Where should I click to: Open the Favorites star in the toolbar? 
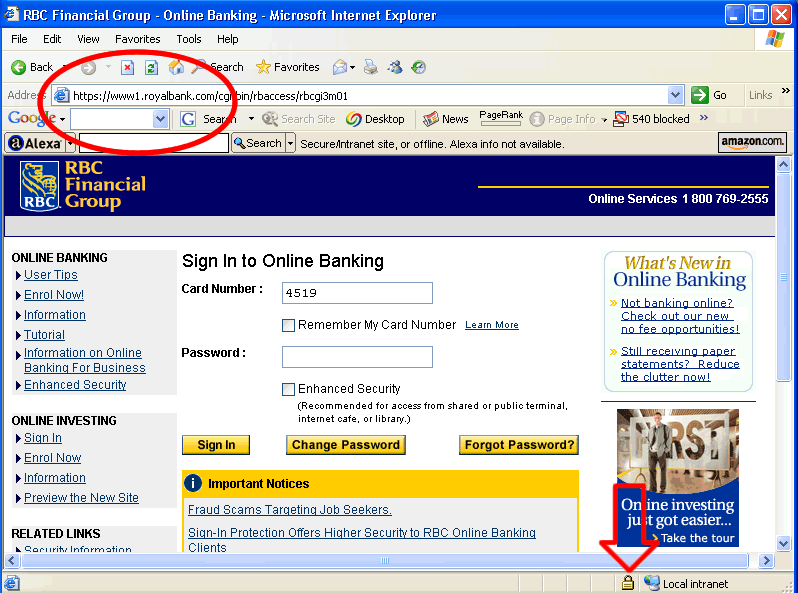(288, 67)
